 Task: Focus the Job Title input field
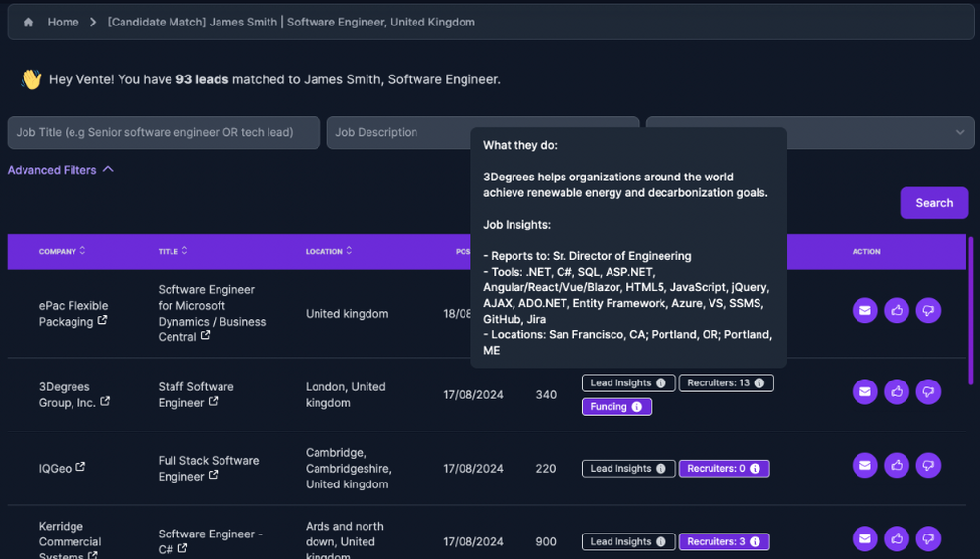pos(164,132)
